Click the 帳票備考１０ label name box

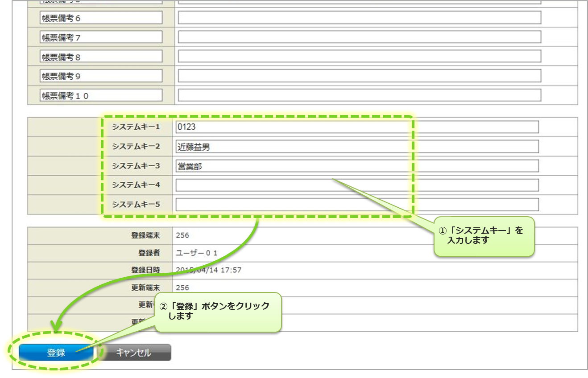[101, 95]
